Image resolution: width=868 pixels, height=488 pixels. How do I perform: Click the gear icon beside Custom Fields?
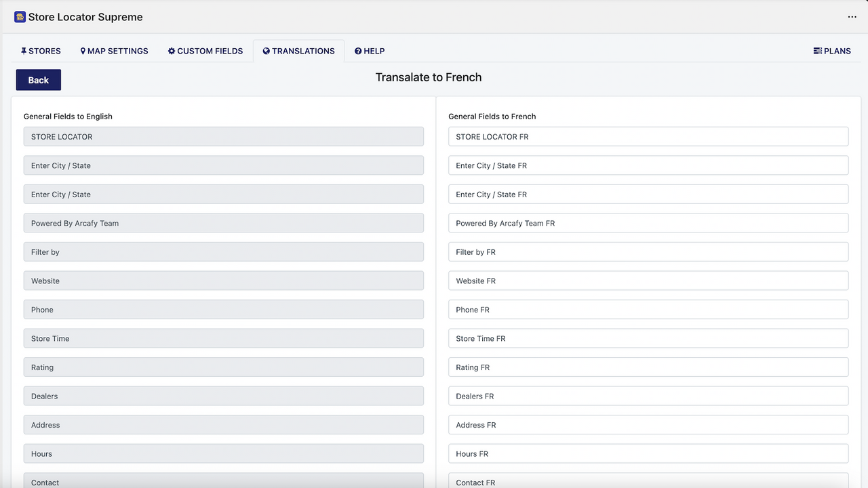(x=172, y=51)
